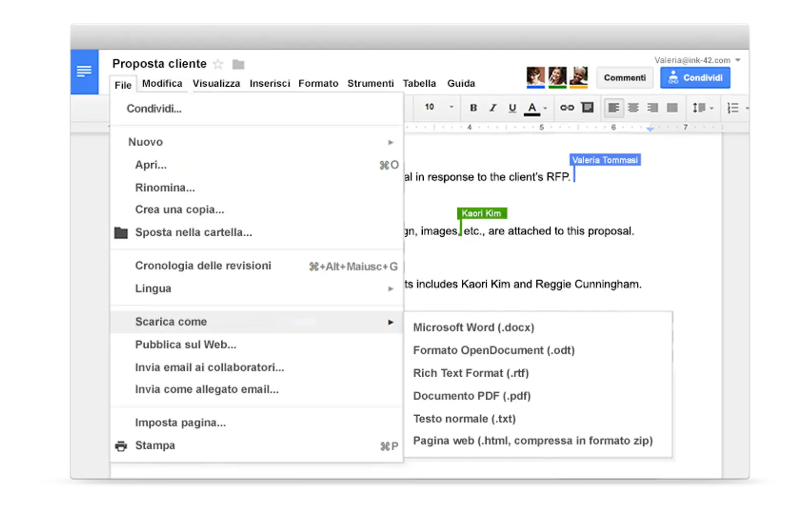
Task: Open the line spacing dropdown
Action: click(703, 107)
